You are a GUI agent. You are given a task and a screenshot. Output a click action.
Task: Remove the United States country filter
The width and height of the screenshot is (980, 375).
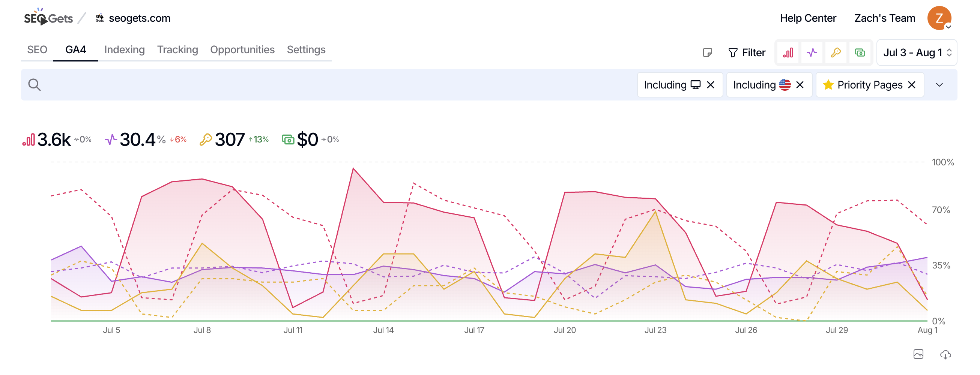pyautogui.click(x=800, y=85)
